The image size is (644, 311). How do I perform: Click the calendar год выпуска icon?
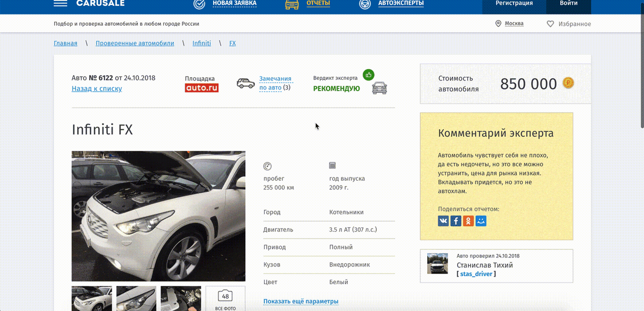[333, 166]
